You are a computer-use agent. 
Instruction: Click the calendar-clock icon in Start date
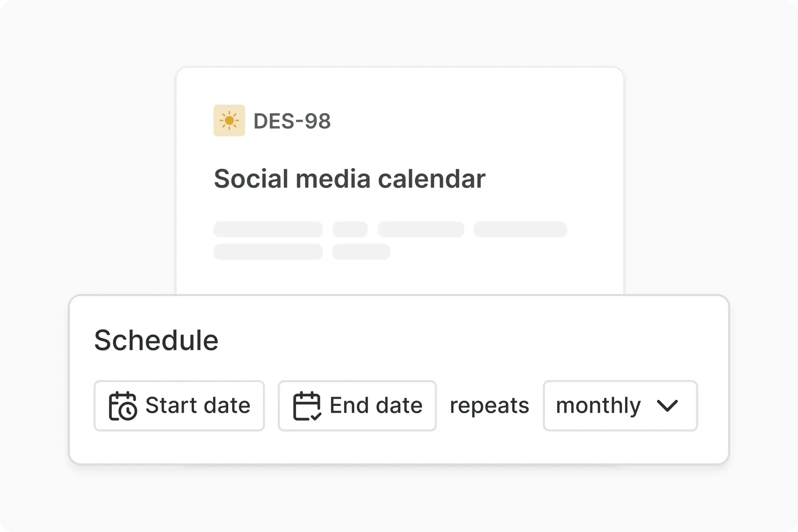click(123, 406)
